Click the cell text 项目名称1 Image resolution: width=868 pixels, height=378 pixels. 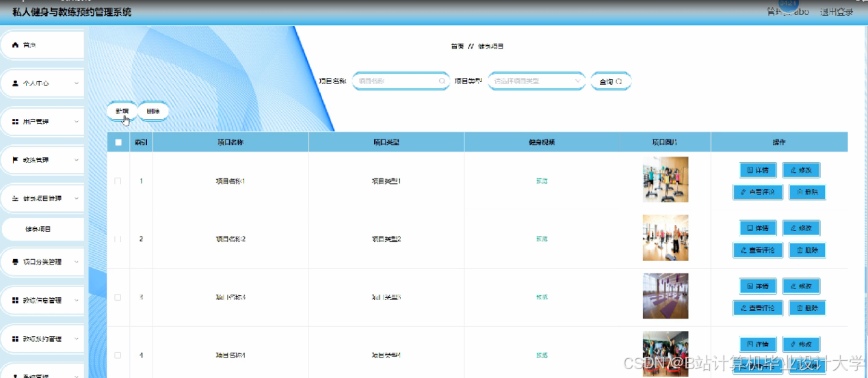pyautogui.click(x=231, y=181)
